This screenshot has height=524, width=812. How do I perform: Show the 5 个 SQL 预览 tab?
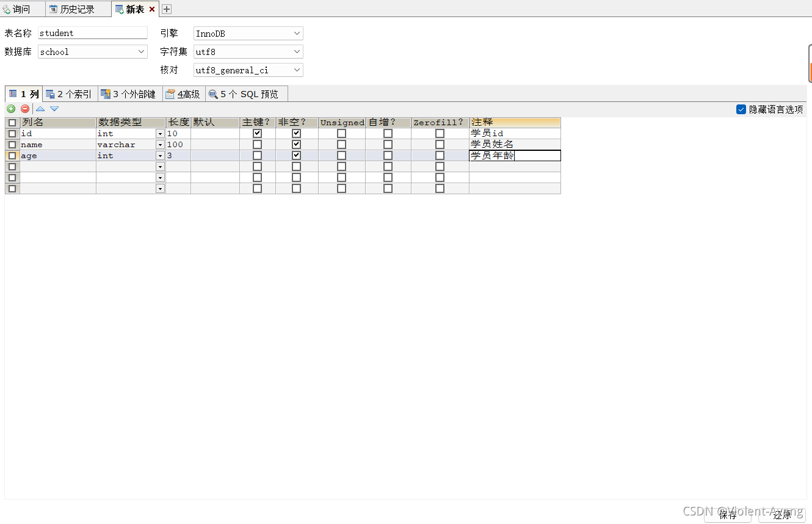click(246, 94)
